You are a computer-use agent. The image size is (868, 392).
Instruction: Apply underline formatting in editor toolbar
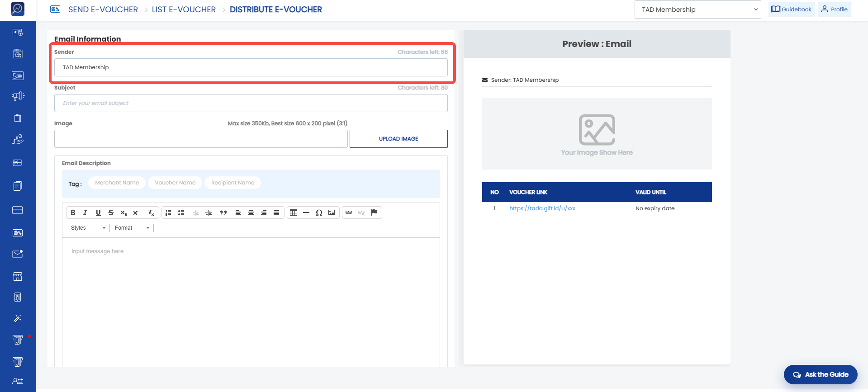98,213
